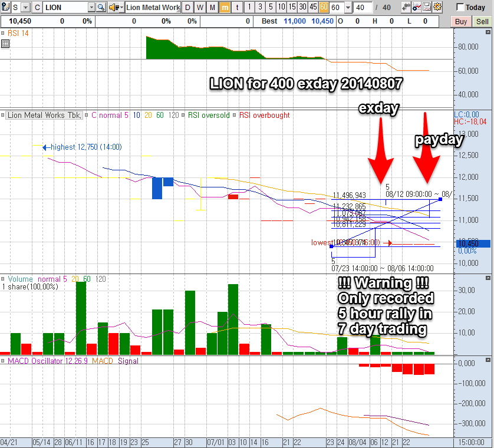Enable the Today checkbox
The width and height of the screenshot is (494, 448).
coord(460,7)
